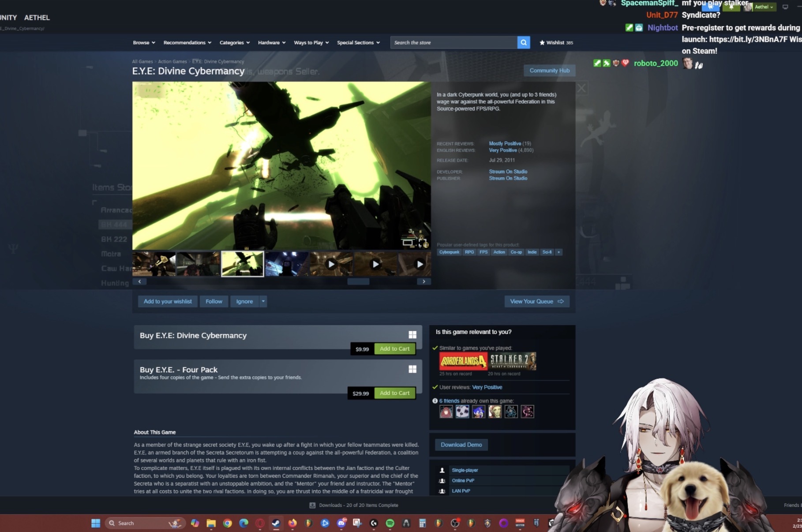The width and height of the screenshot is (802, 532).
Task: Click the Downloads icon in the bottom bar
Action: 312,505
